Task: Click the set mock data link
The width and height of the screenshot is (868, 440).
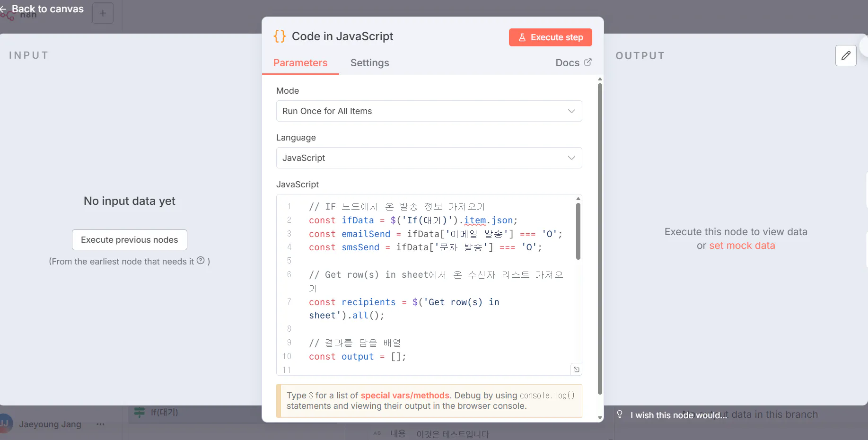Action: [x=742, y=246]
